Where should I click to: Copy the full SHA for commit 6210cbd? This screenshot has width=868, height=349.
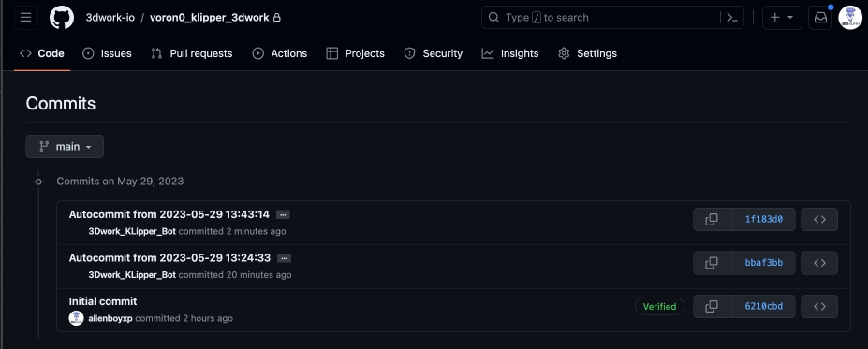712,306
